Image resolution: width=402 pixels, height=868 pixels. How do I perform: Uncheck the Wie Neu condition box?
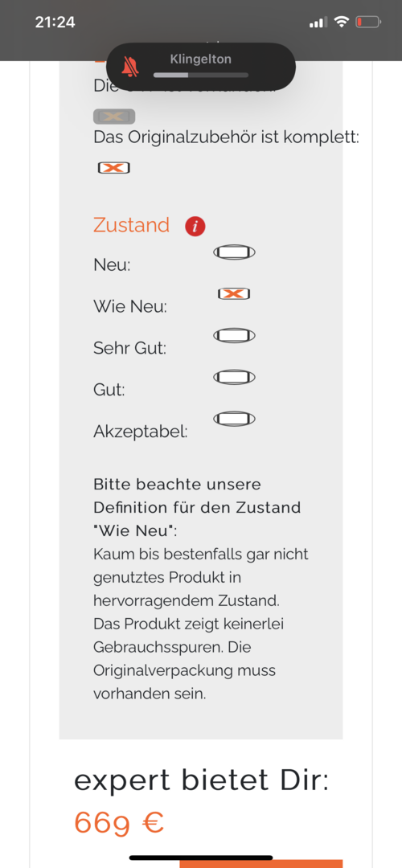point(234,294)
